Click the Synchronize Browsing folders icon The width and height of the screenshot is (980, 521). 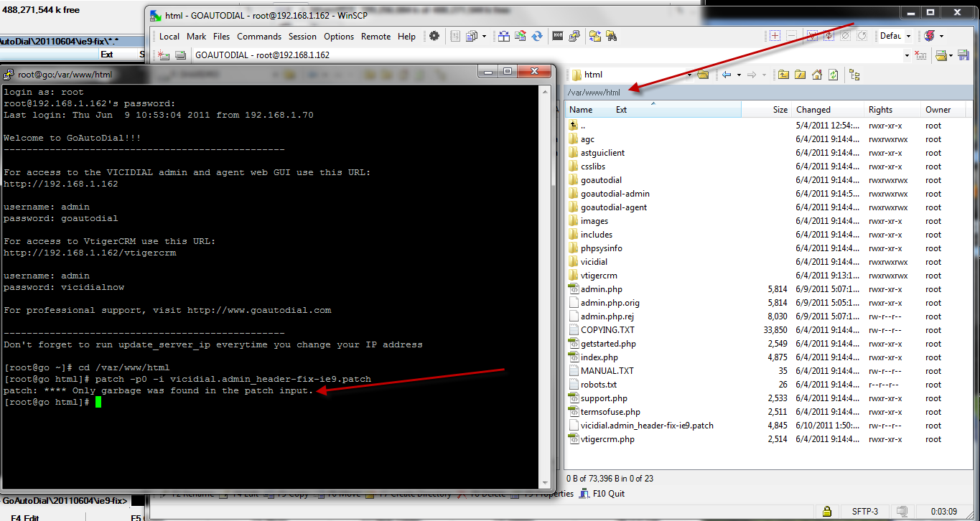pyautogui.click(x=595, y=36)
